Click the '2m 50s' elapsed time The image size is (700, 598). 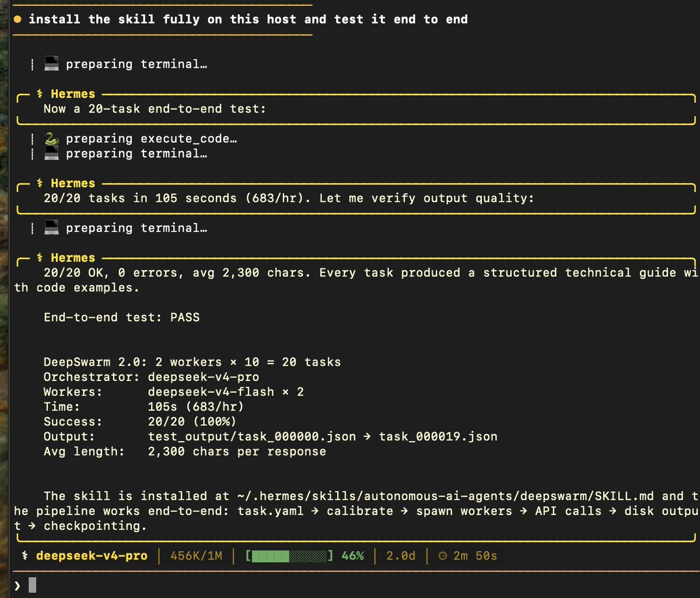click(475, 556)
